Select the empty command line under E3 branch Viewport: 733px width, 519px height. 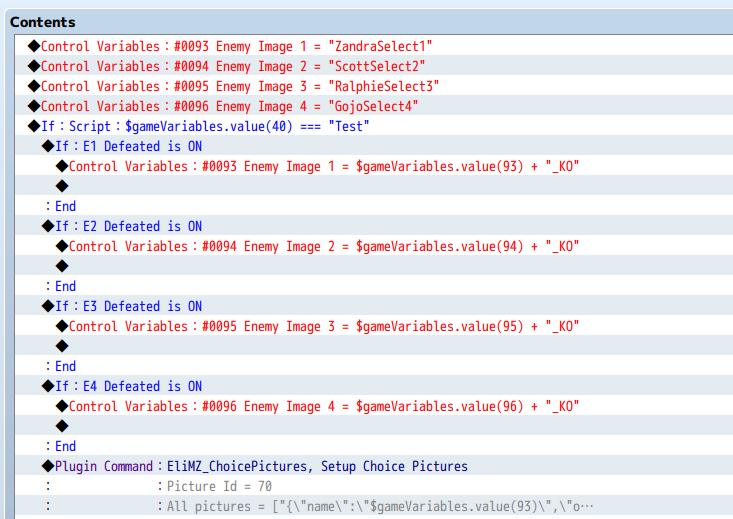374,346
